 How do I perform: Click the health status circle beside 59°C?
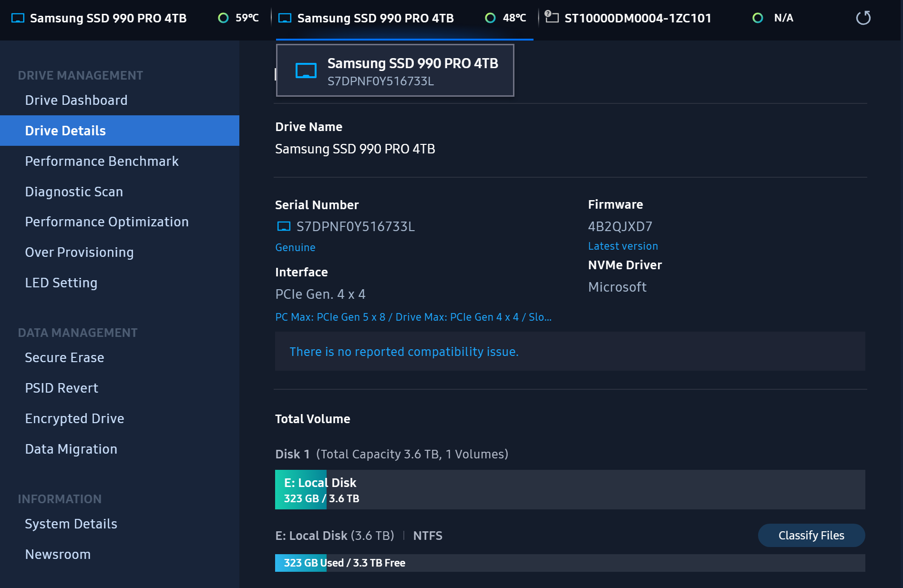click(x=223, y=18)
